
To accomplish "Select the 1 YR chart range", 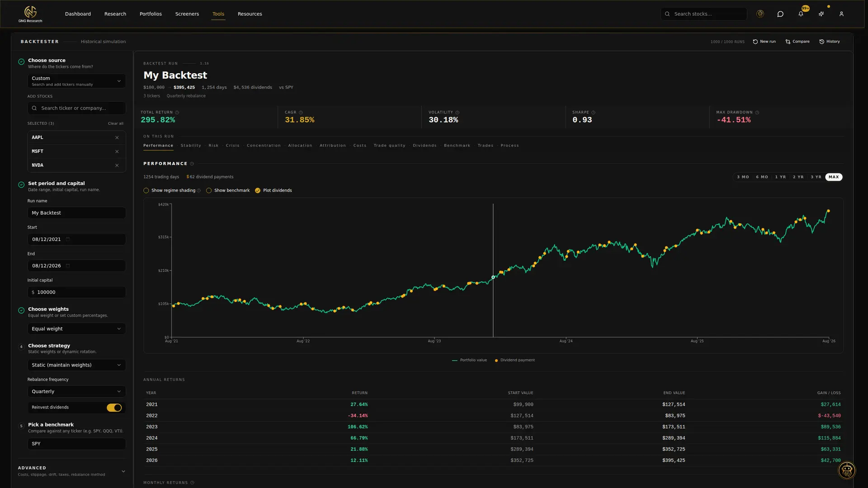I will click(780, 177).
